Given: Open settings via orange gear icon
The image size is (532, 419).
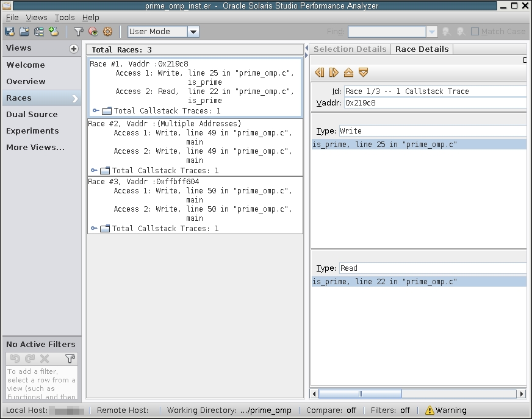Looking at the screenshot, I should click(108, 32).
